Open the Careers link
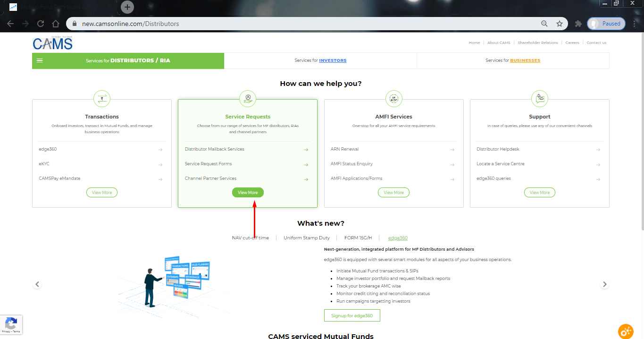This screenshot has height=339, width=644. [572, 42]
